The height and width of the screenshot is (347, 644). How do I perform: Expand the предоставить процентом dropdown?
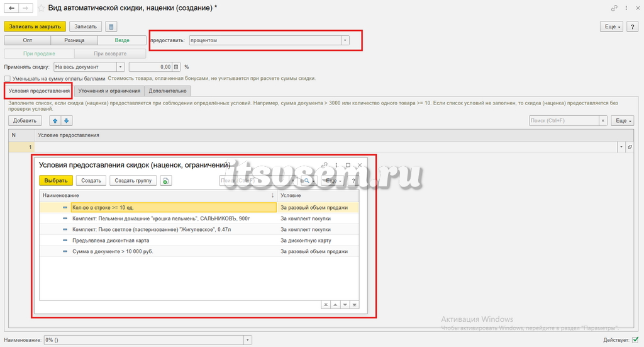345,40
